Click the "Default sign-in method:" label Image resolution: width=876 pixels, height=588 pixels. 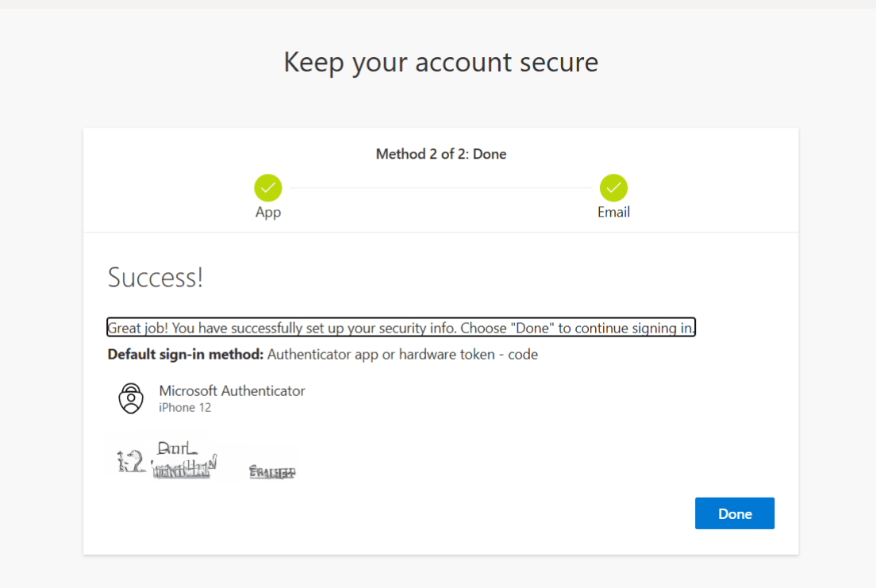pyautogui.click(x=186, y=355)
